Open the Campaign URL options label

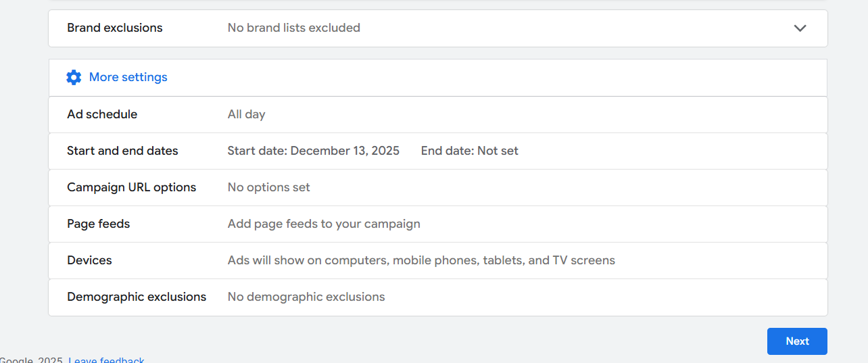pos(131,188)
